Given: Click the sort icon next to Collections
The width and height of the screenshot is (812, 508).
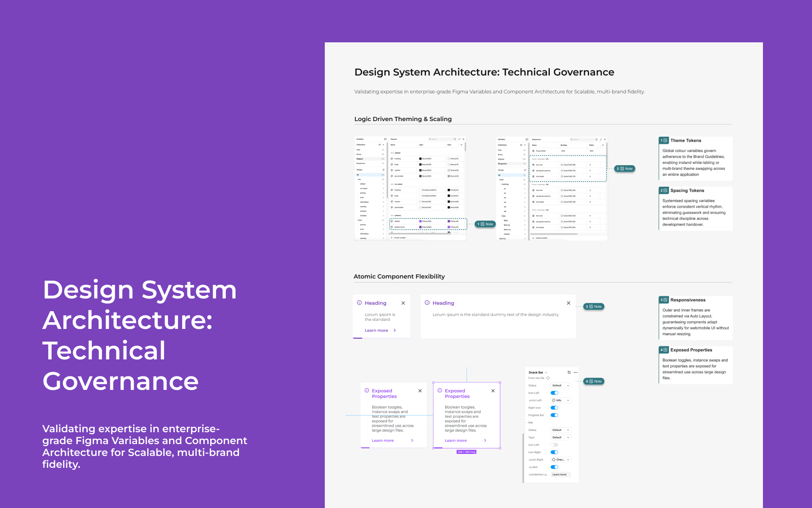Looking at the screenshot, I should pyautogui.click(x=379, y=145).
